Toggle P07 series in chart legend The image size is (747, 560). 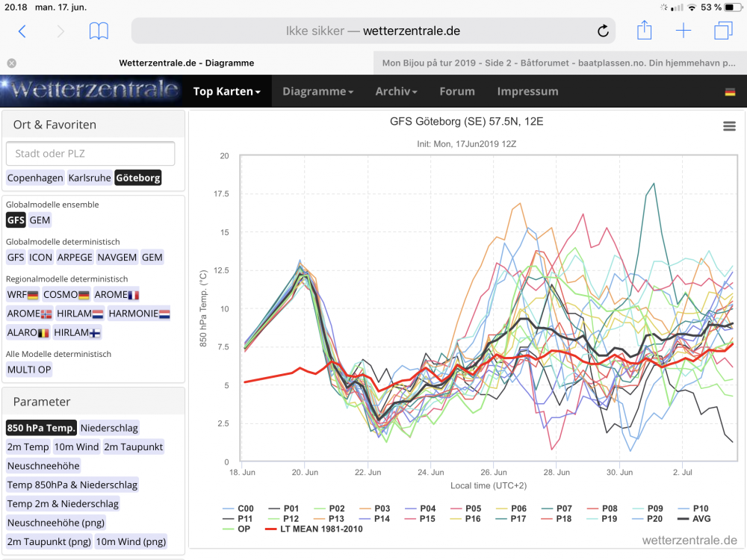coord(557,508)
